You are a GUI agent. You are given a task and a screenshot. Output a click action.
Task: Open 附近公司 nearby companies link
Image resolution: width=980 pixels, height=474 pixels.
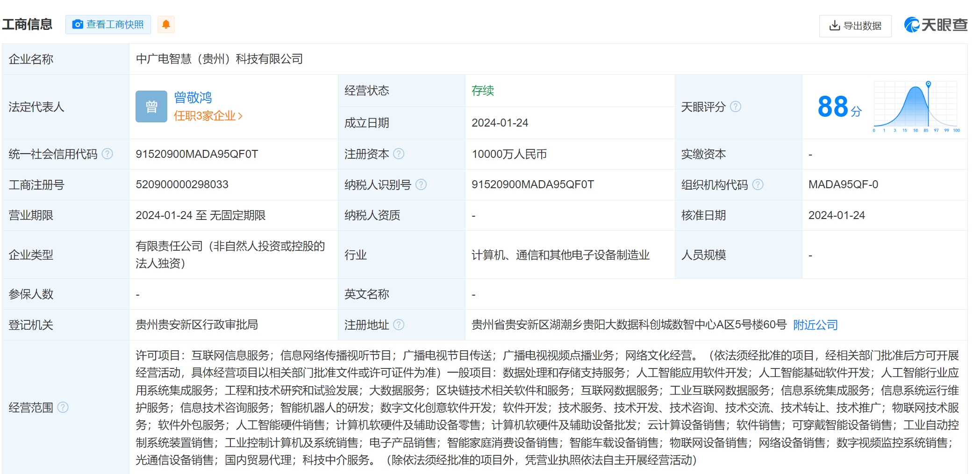click(x=815, y=325)
